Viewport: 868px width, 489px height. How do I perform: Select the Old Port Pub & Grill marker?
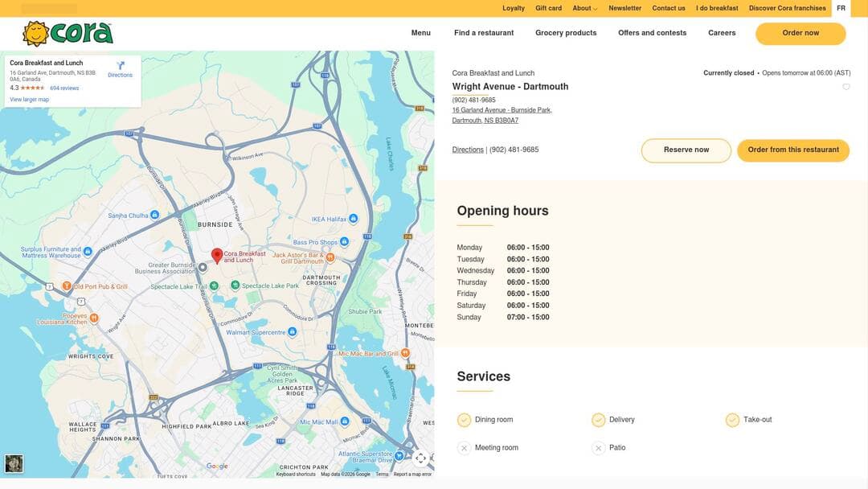tap(66, 285)
